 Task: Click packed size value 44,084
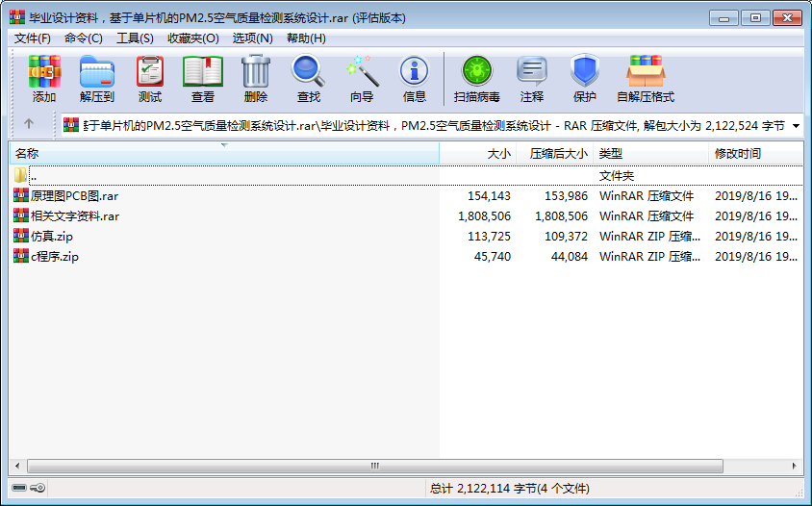coord(570,256)
